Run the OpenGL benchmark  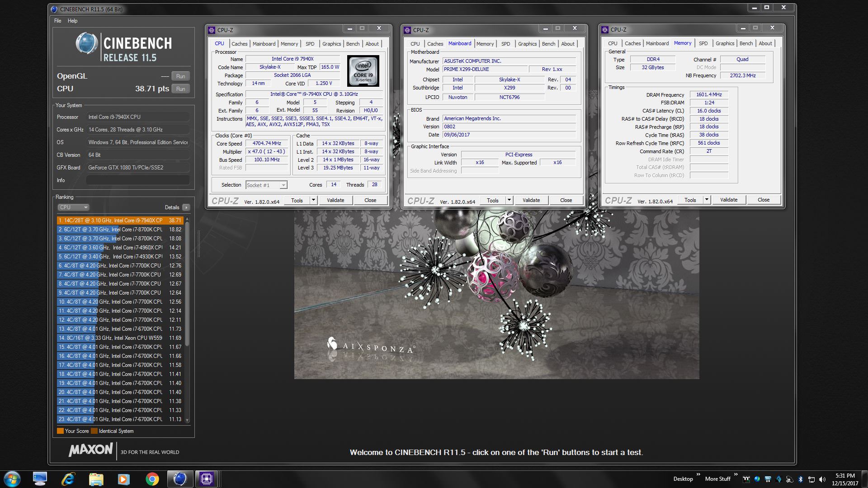point(180,76)
